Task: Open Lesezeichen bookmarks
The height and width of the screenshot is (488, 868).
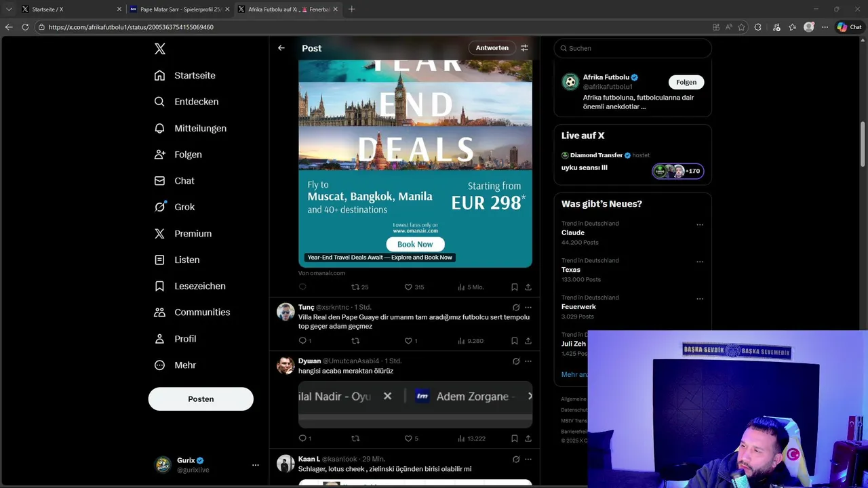Action: tap(190, 286)
